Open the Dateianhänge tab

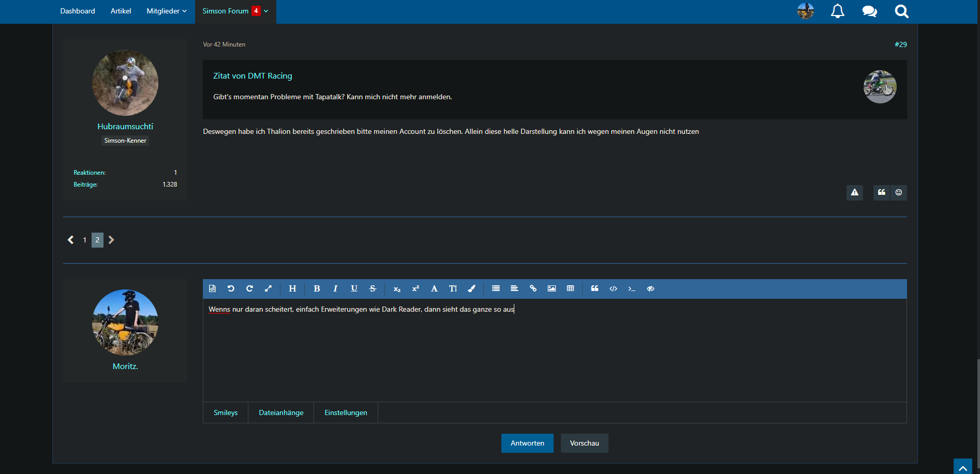(x=281, y=412)
